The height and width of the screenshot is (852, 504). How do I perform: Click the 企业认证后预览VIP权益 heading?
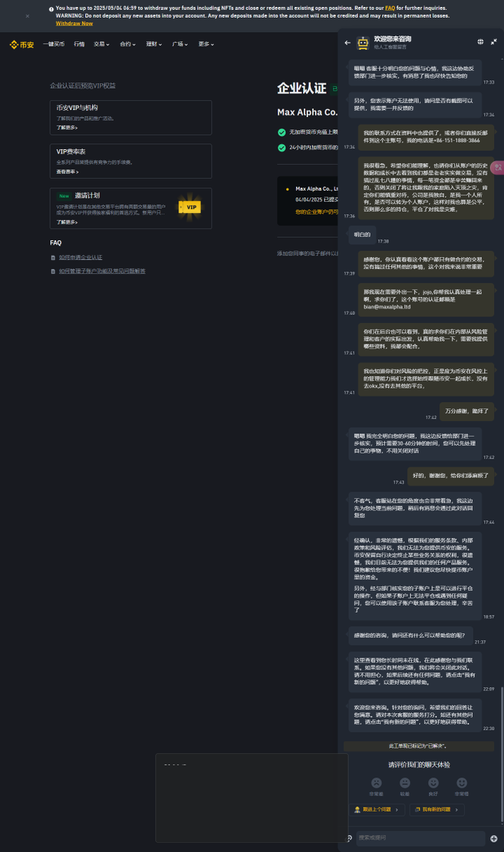(82, 85)
